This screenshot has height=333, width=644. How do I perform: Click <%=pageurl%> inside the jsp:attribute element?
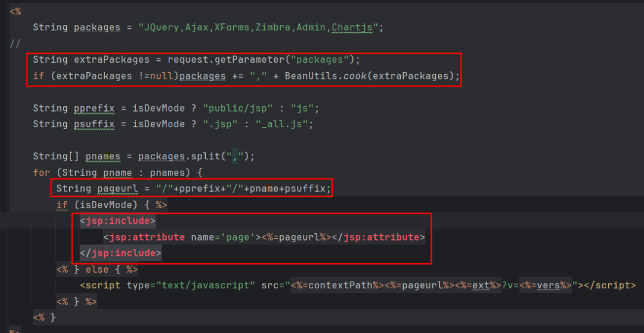(296, 238)
